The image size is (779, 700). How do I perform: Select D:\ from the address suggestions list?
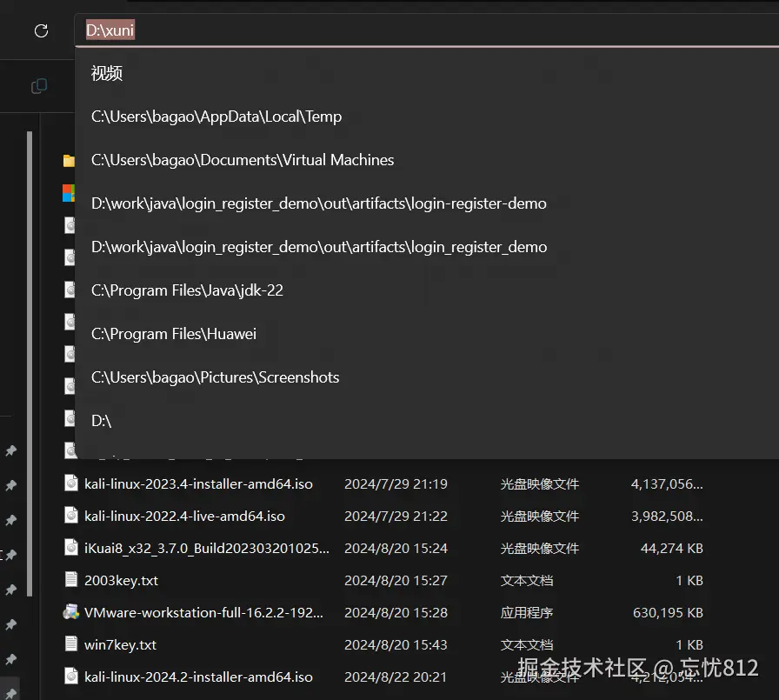click(x=101, y=420)
